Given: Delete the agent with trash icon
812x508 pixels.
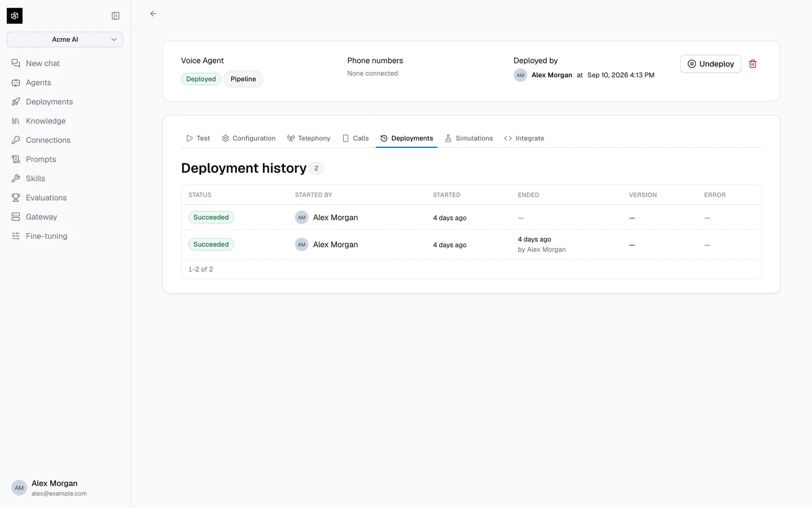Looking at the screenshot, I should coord(753,64).
